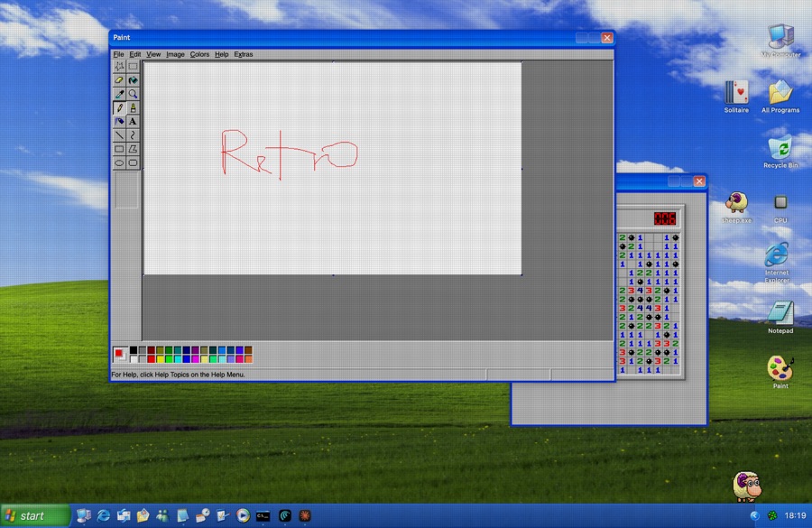This screenshot has width=812, height=528.
Task: Select the Notepad desktop icon
Action: [780, 317]
